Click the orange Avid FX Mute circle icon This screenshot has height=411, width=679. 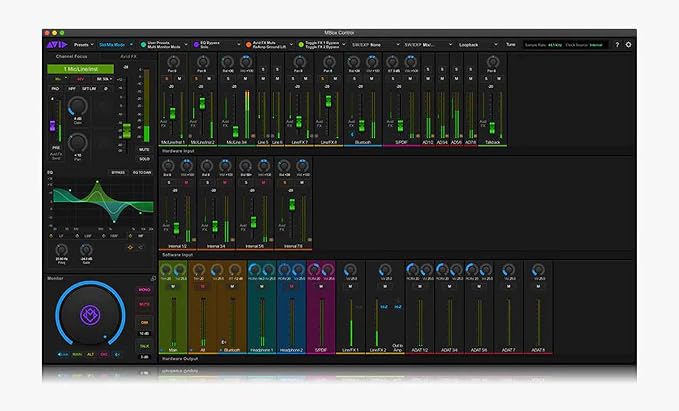(249, 45)
